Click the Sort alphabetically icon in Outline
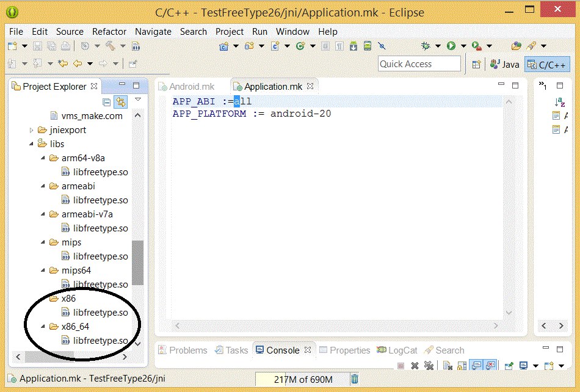Image resolution: width=580 pixels, height=392 pixels. 560,102
